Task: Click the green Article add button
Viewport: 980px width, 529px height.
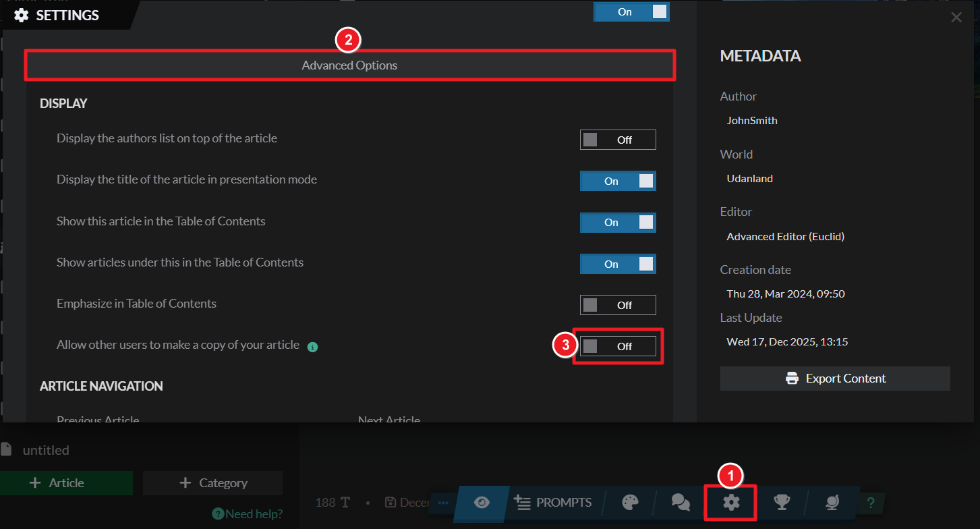Action: (67, 483)
